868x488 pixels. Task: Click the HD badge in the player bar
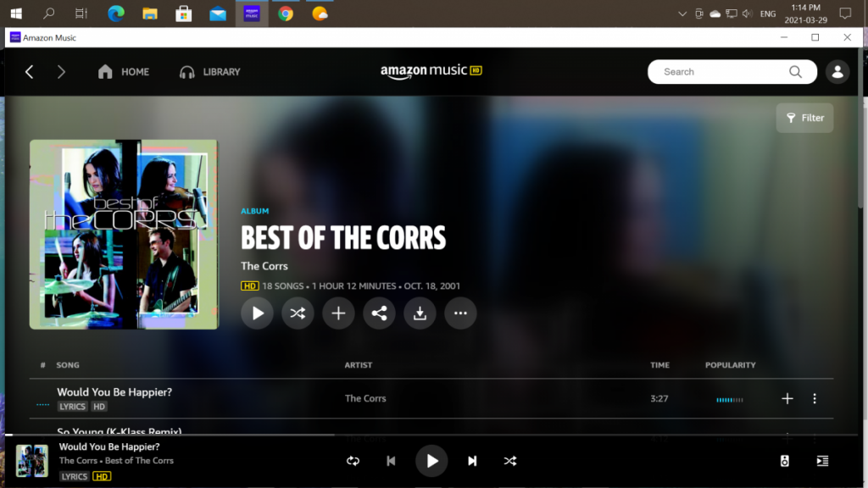point(102,476)
